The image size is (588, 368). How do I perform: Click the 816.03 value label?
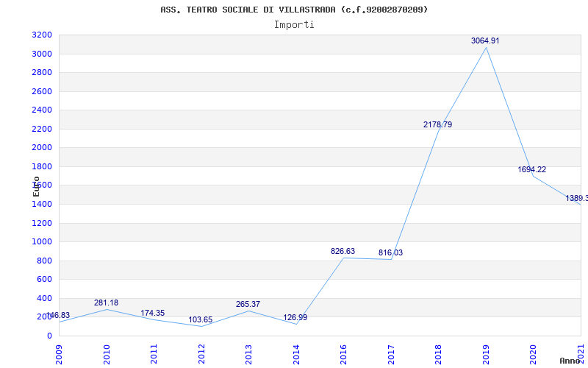tap(390, 252)
